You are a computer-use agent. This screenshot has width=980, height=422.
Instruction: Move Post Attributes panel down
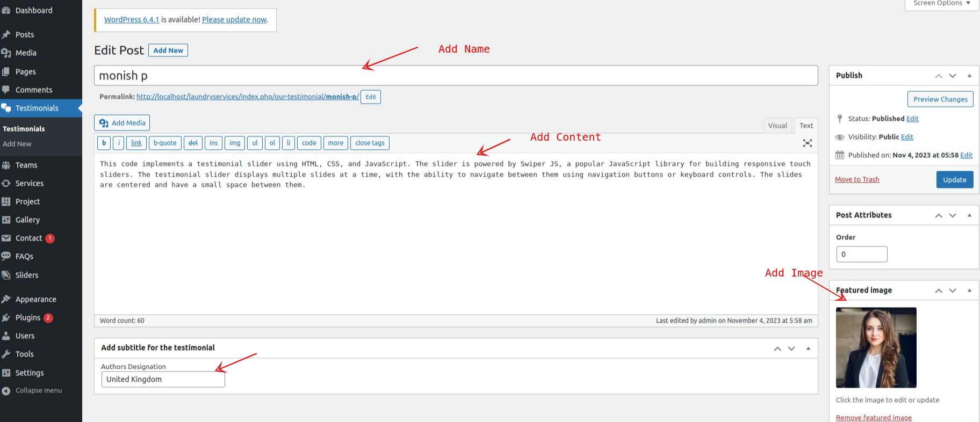click(953, 215)
